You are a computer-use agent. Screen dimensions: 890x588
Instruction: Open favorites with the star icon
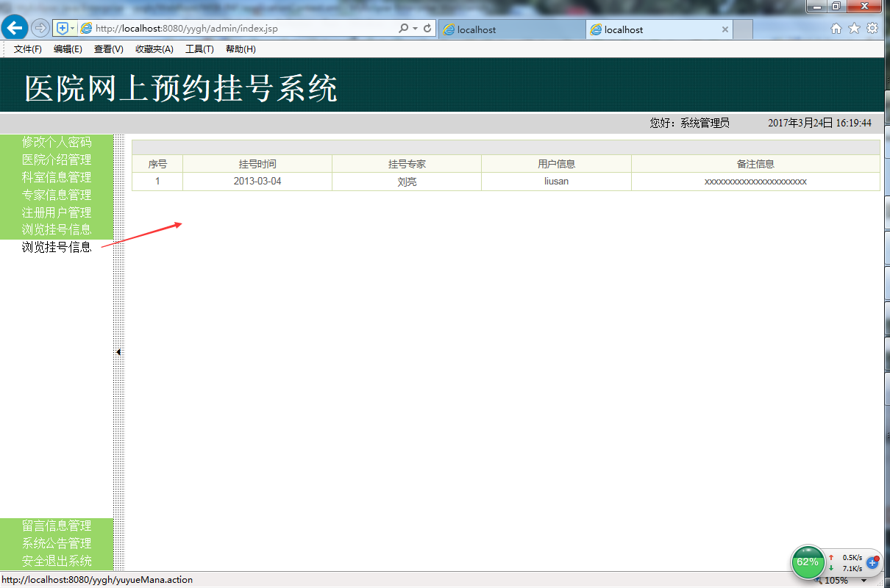[x=854, y=28]
